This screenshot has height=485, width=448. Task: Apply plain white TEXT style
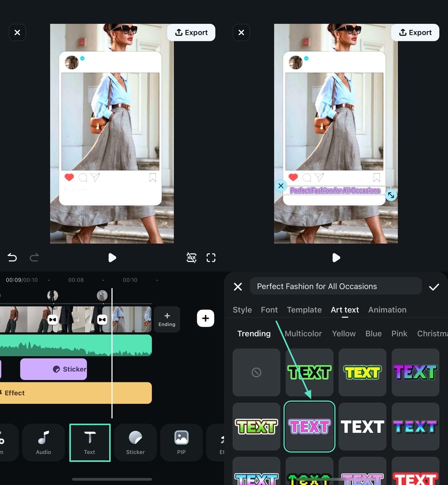[362, 427]
